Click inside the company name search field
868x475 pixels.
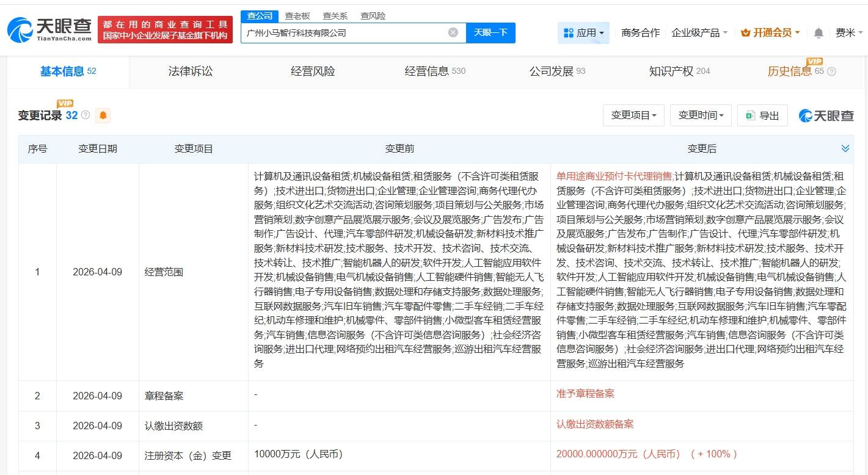click(342, 33)
